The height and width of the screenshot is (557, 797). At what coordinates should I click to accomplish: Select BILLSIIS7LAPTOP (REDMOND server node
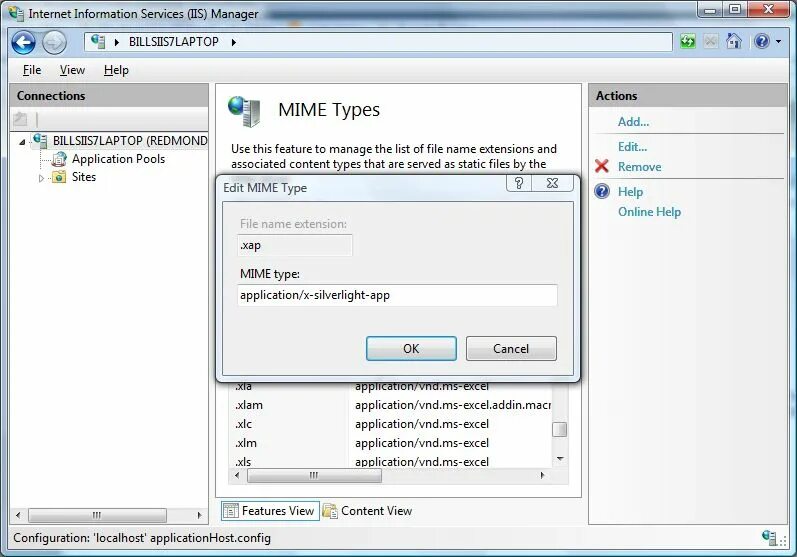click(x=130, y=141)
